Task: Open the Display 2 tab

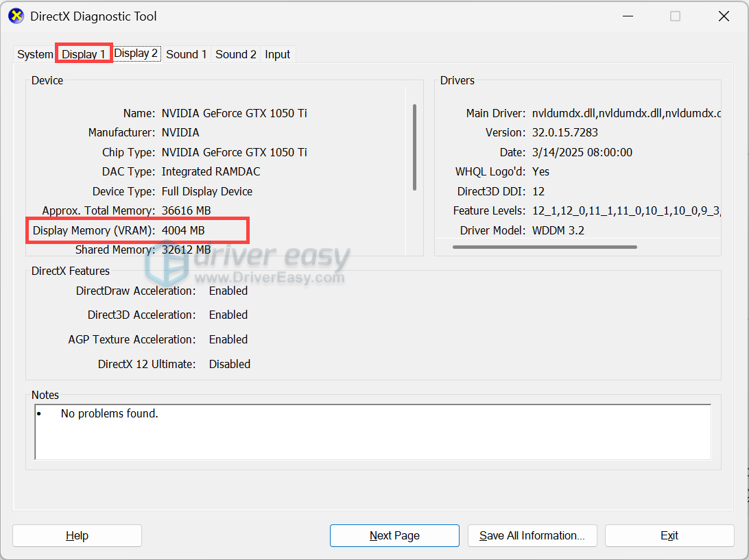Action: pyautogui.click(x=135, y=53)
